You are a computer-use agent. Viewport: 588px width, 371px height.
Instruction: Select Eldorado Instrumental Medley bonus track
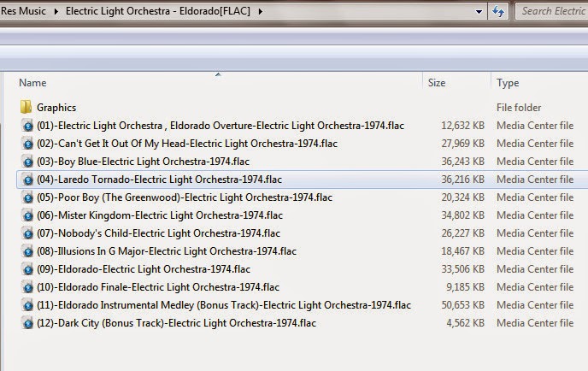(x=224, y=305)
